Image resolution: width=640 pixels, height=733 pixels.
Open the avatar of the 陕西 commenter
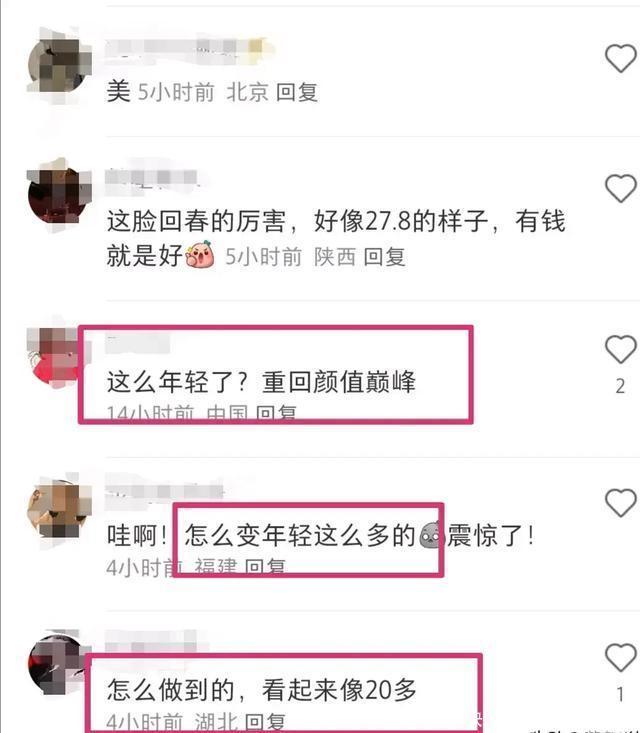[58, 196]
